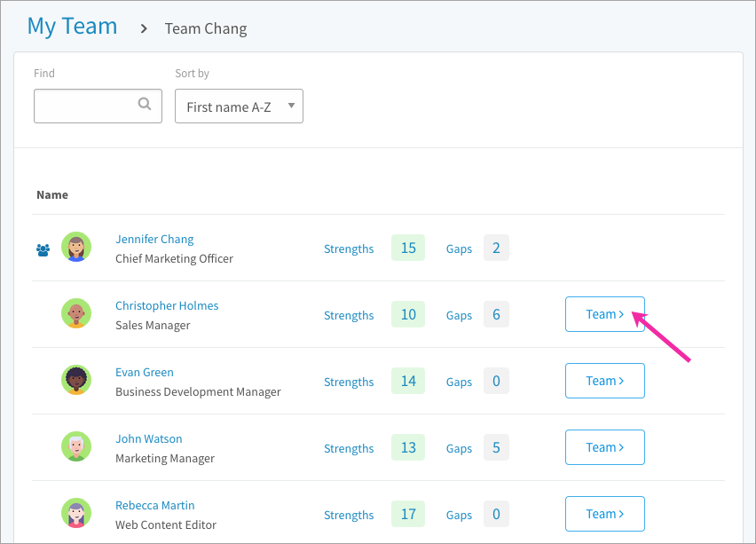Open Jennifer Chang's profile name link
The image size is (756, 544).
[154, 240]
